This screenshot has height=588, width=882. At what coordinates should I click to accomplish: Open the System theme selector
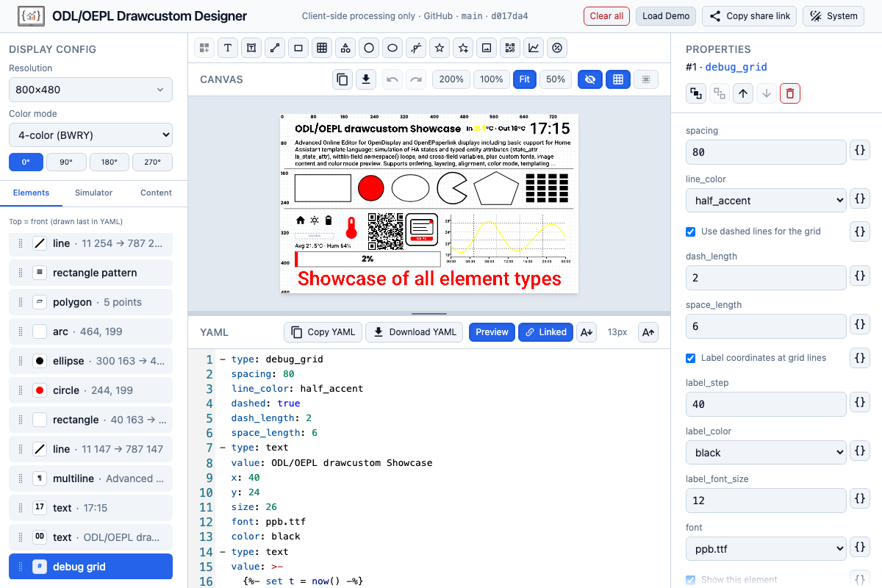click(833, 16)
